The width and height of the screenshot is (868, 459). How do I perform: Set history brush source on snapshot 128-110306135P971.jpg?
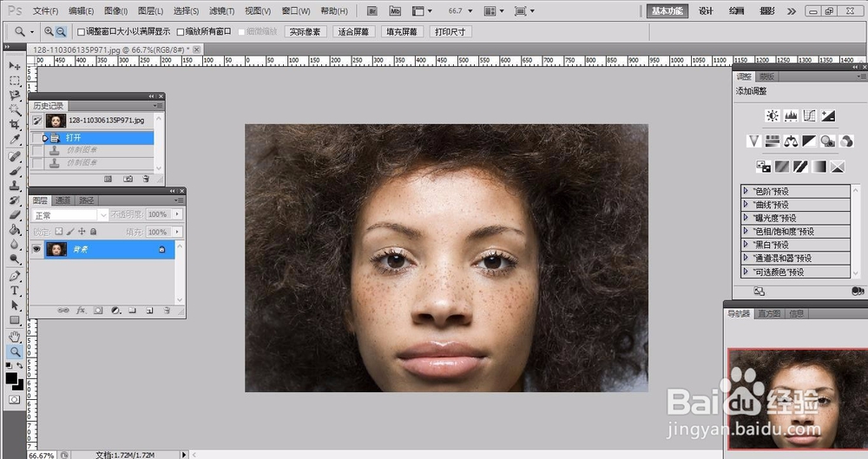pos(37,120)
